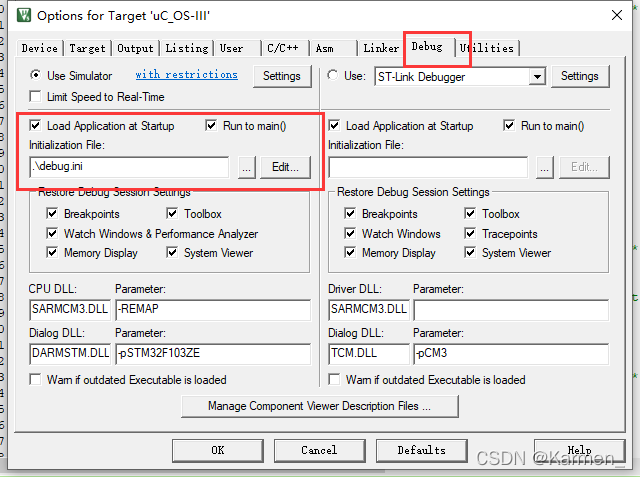640x477 pixels.
Task: Toggle simulator Load Application at Startup
Action: (x=36, y=125)
